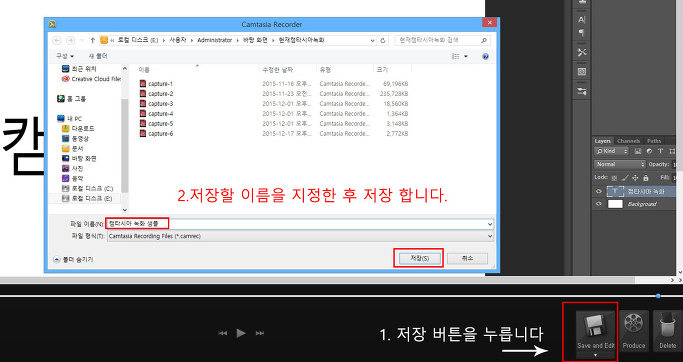Open the file name history dropdown arrow

(490, 224)
